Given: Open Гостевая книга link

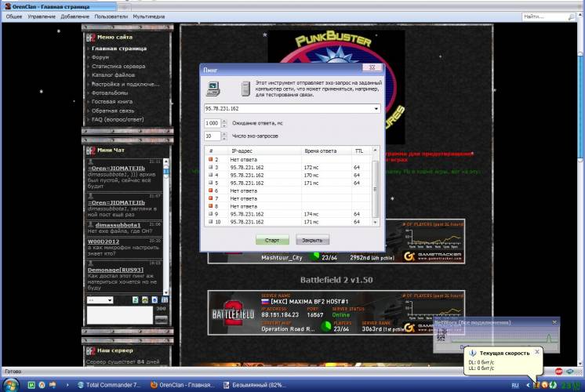Looking at the screenshot, I should point(112,101).
